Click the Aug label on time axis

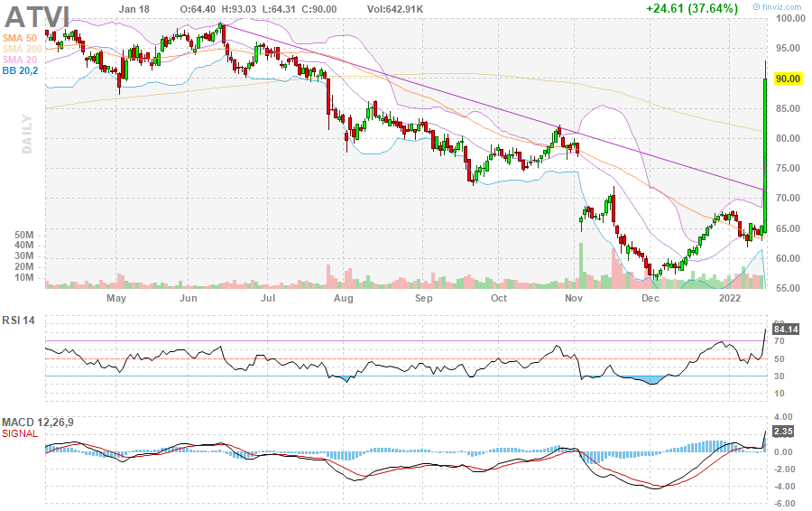tap(344, 299)
